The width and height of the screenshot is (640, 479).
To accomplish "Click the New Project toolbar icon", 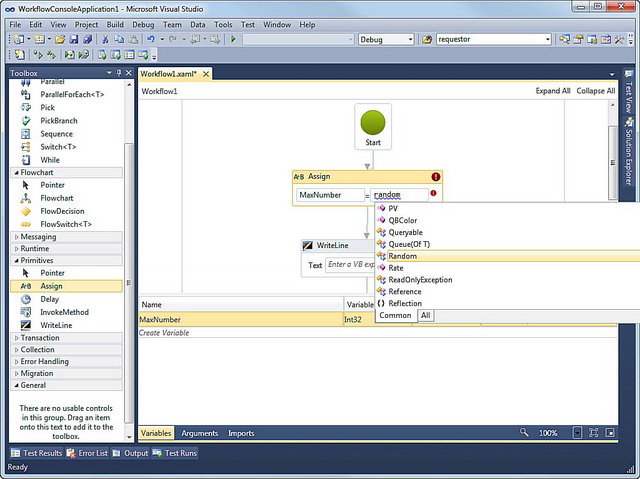I will click(19, 40).
